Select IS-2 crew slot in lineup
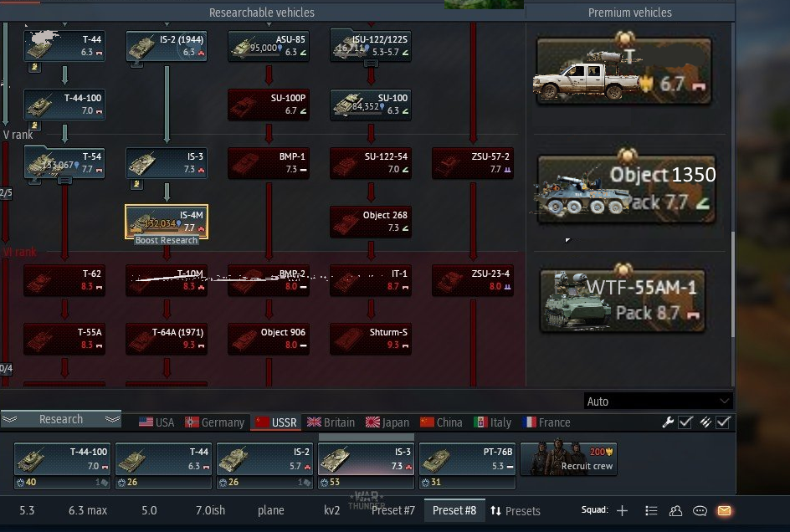The height and width of the screenshot is (532, 790). coord(264,459)
